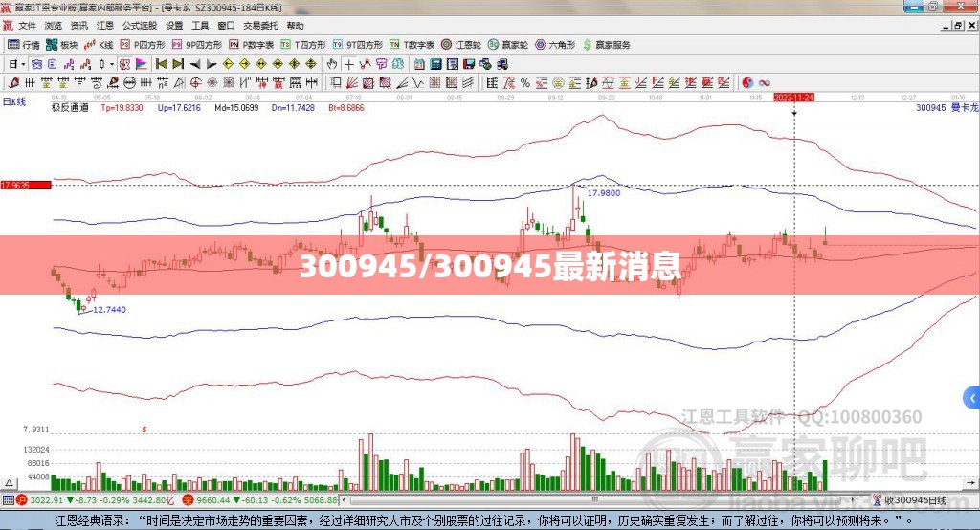980x530 pixels.
Task: Click the highlighted 2023-11-24 date marker
Action: (x=793, y=98)
